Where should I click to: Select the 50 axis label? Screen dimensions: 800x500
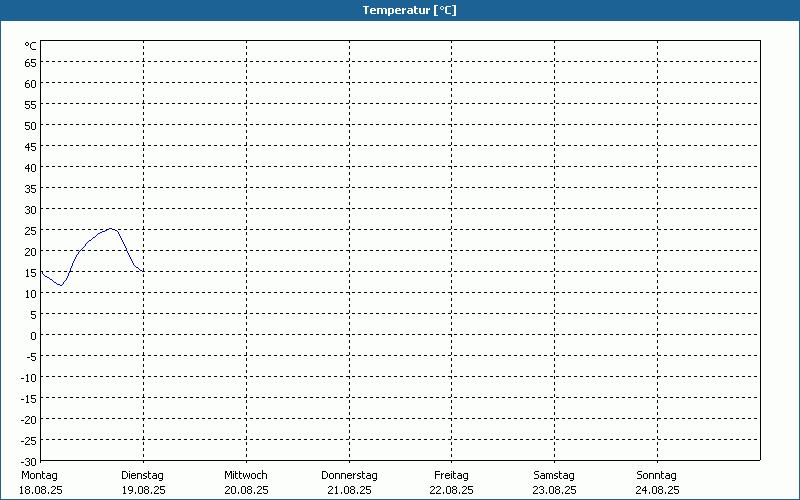point(31,126)
